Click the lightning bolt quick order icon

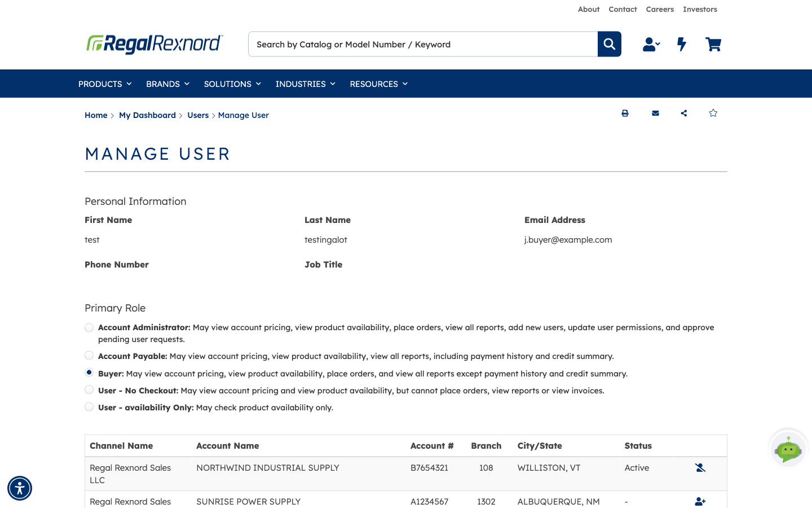[x=682, y=45]
